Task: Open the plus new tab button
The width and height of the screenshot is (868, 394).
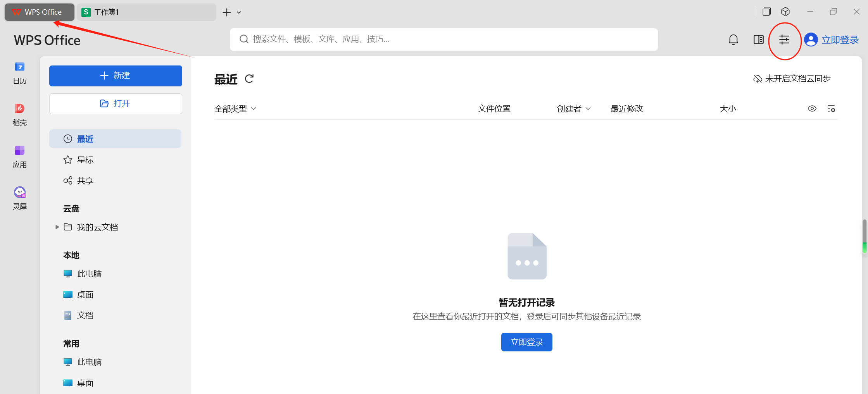Action: point(227,12)
